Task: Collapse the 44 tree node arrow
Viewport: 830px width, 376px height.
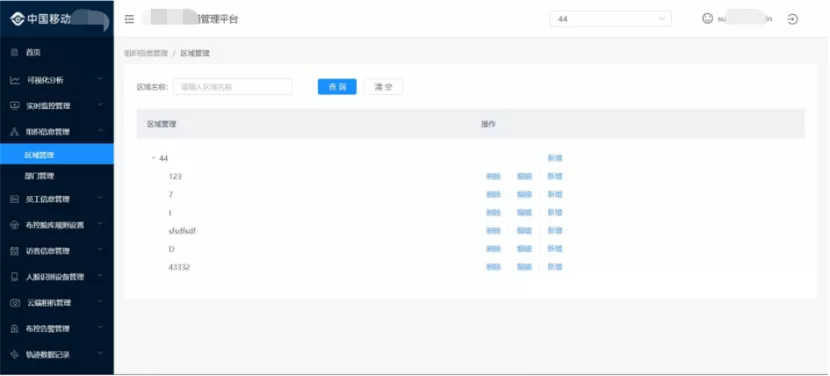Action: [x=153, y=158]
